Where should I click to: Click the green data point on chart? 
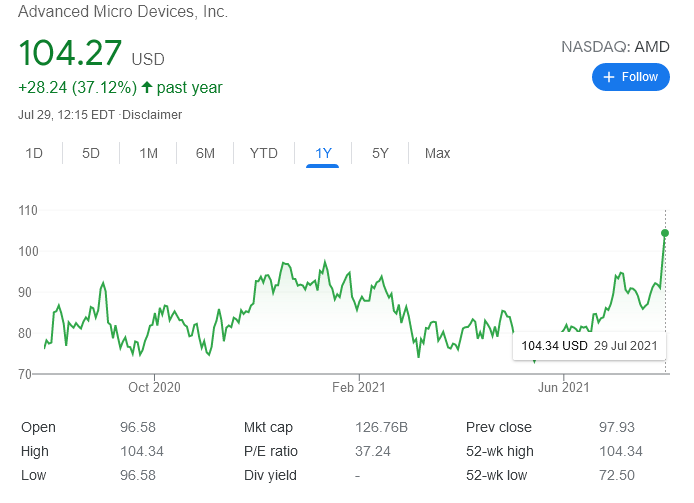665,233
